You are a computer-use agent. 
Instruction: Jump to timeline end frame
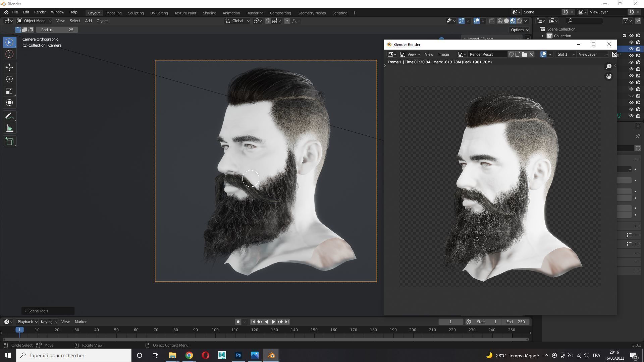pos(287,322)
